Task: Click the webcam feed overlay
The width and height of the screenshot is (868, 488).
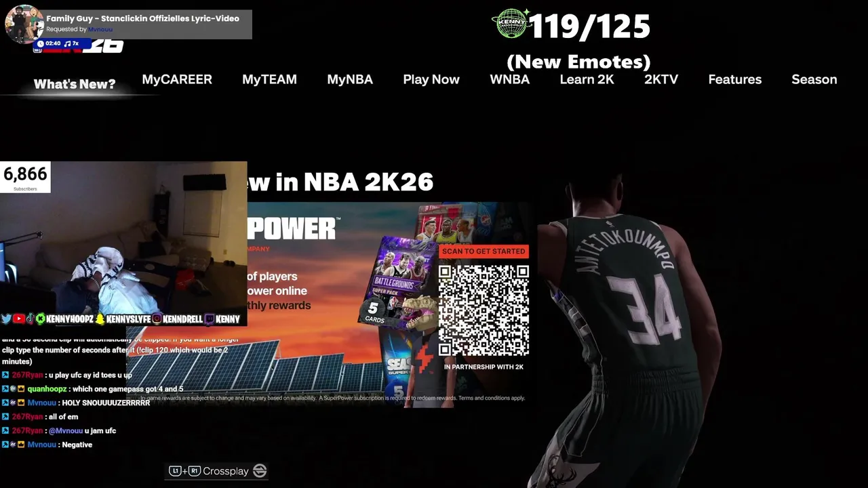Action: click(x=123, y=244)
